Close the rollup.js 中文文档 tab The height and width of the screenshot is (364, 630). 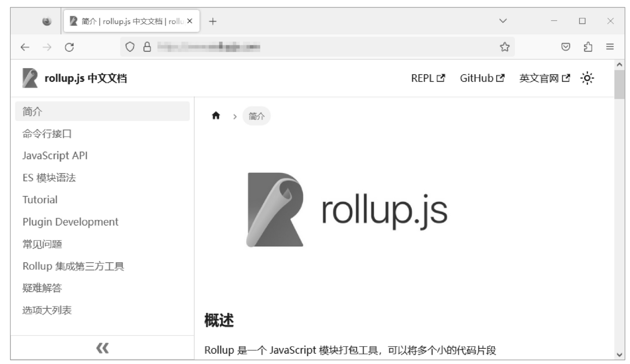(190, 21)
